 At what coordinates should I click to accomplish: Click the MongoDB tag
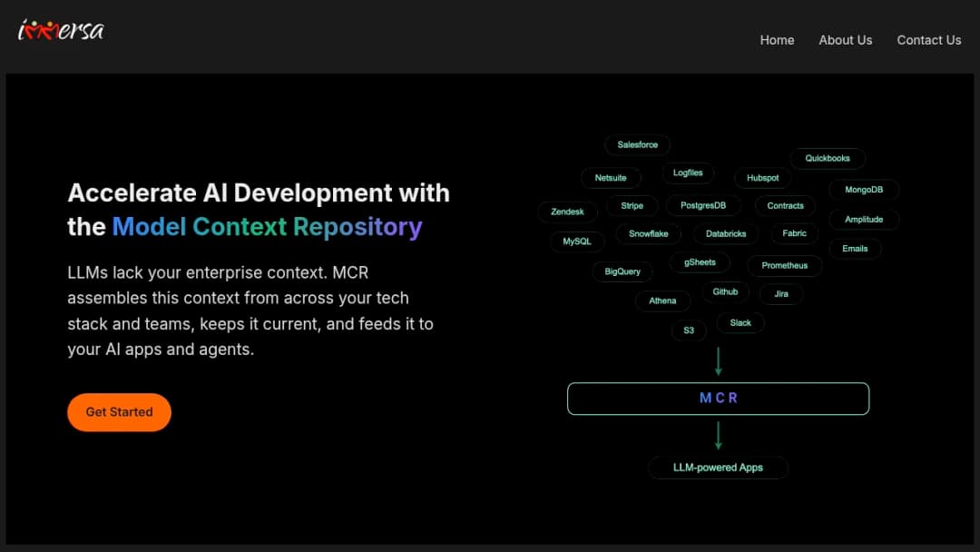pos(864,190)
